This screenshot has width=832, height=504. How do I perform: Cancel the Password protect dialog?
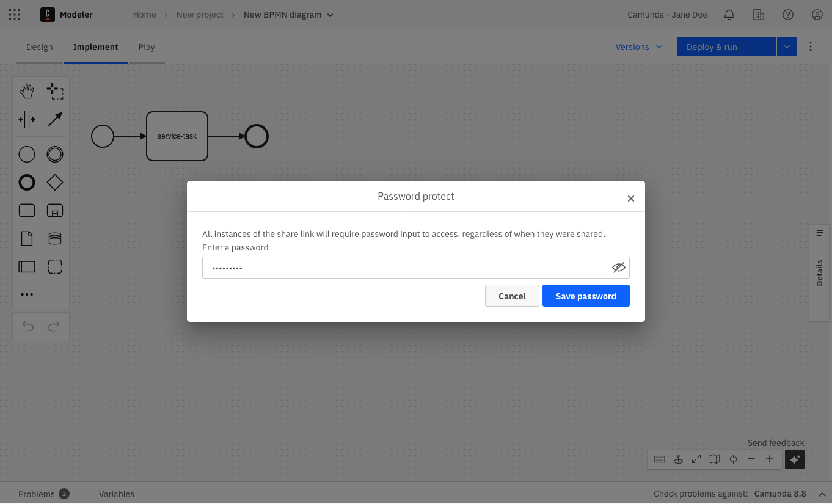511,296
